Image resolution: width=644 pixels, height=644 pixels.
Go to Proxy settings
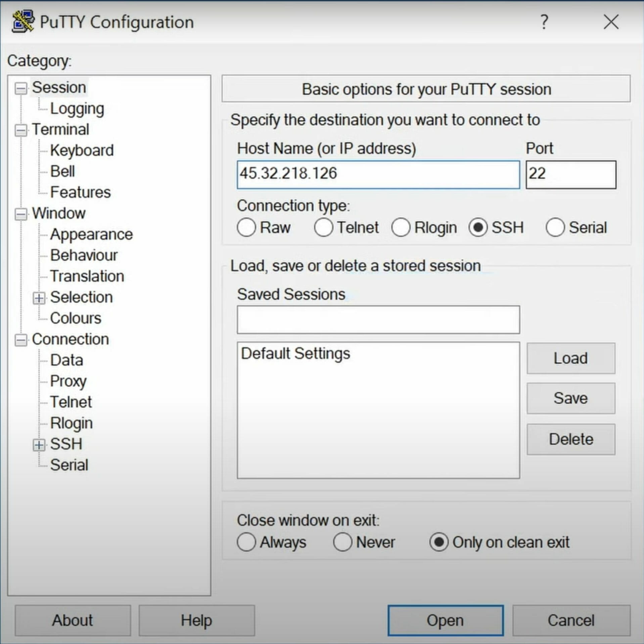(x=68, y=381)
